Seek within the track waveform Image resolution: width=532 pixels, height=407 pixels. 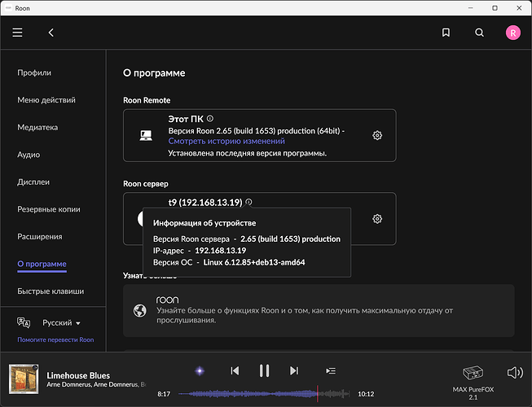[264, 394]
